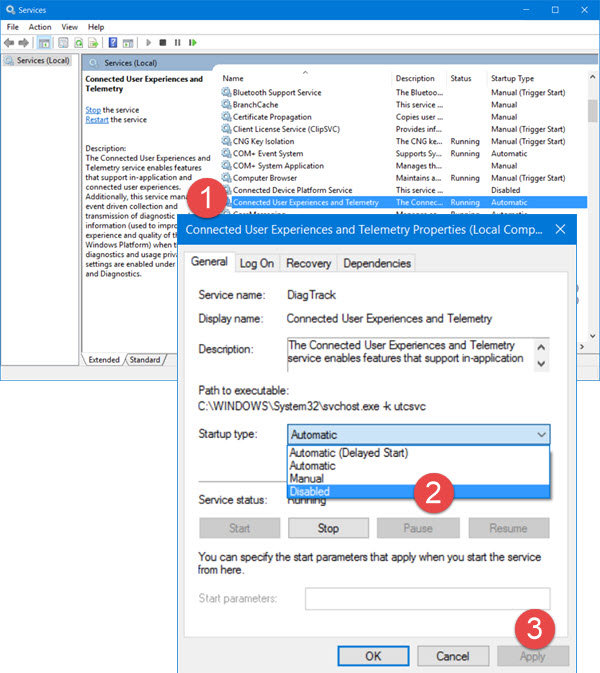The height and width of the screenshot is (673, 600).
Task: Click the blue Help toolbar icon
Action: (x=113, y=43)
